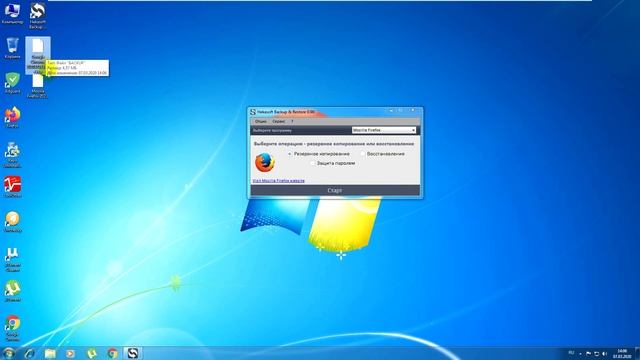Open Windows Media Player from the taskbar

click(x=70, y=353)
